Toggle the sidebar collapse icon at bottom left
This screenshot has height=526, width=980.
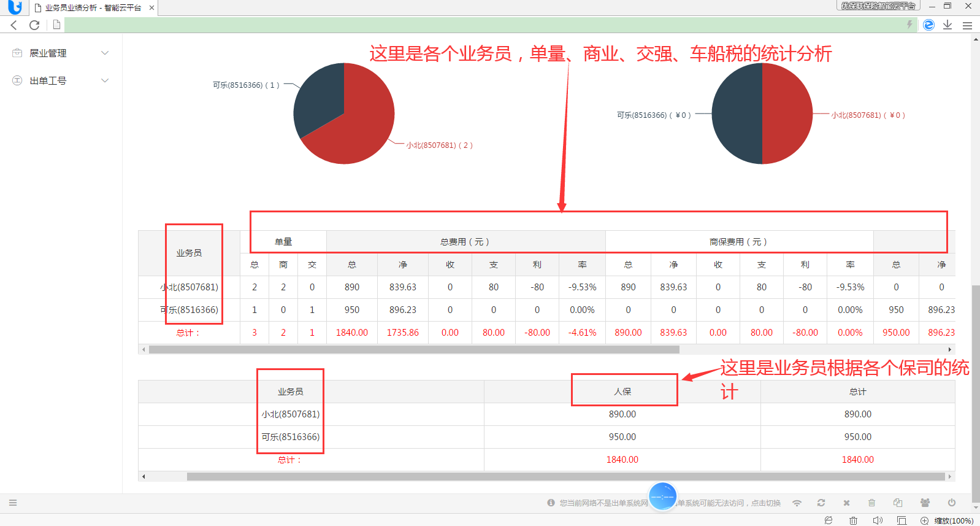13,503
